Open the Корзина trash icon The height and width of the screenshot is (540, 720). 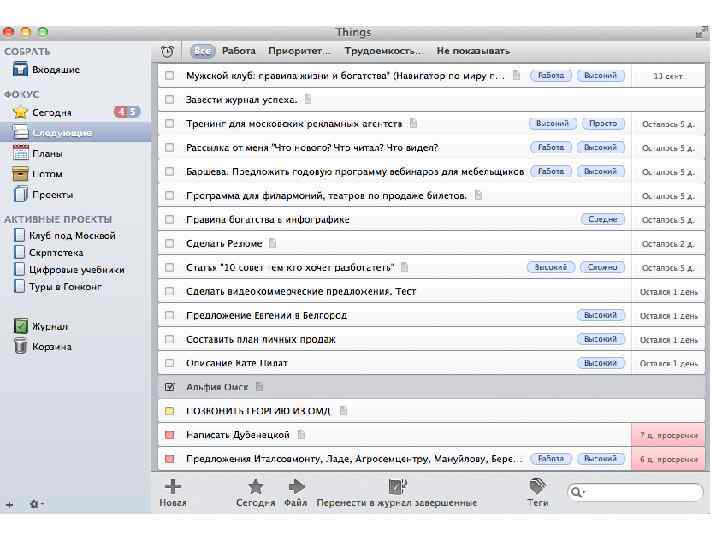(21, 346)
